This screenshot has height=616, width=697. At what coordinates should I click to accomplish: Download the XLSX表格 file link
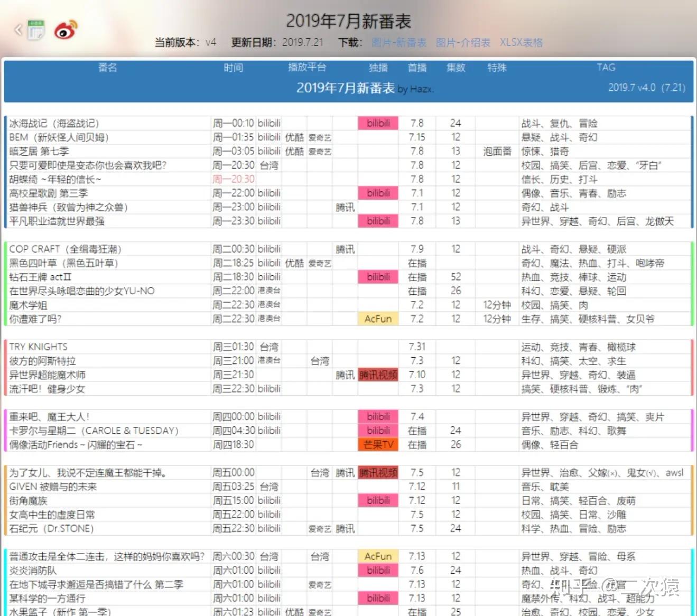tap(521, 42)
